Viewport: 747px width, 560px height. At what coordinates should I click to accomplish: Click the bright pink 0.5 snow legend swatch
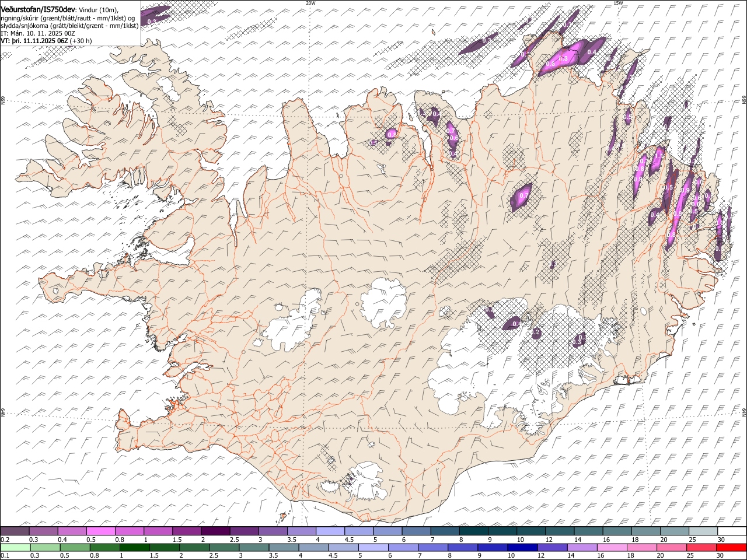click(101, 531)
